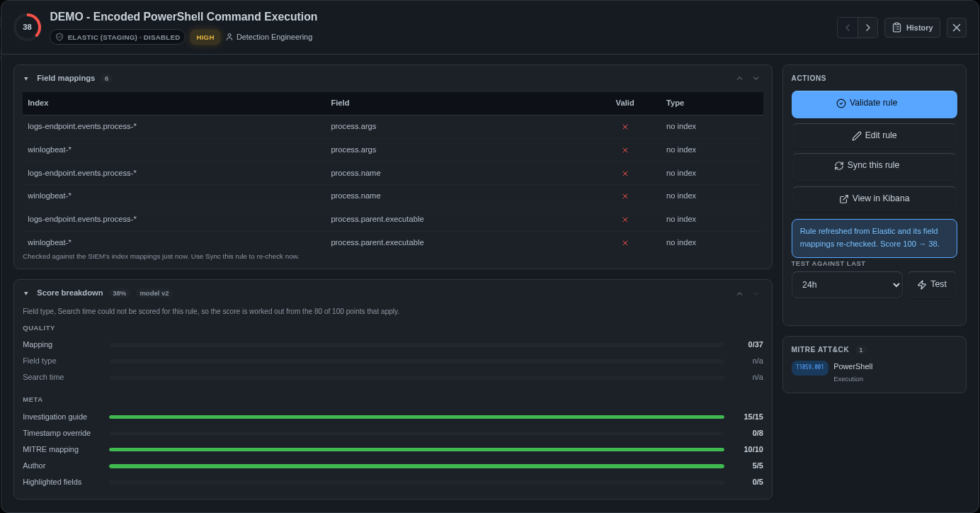Click the T1059.001 technique tag
Viewport: 980px width, 513px height.
[x=810, y=368]
